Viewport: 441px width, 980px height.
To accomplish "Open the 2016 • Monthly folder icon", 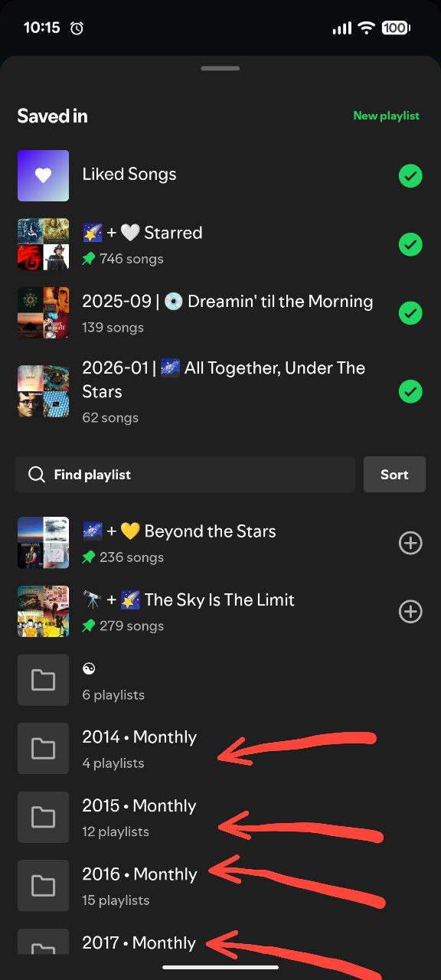I will [43, 885].
